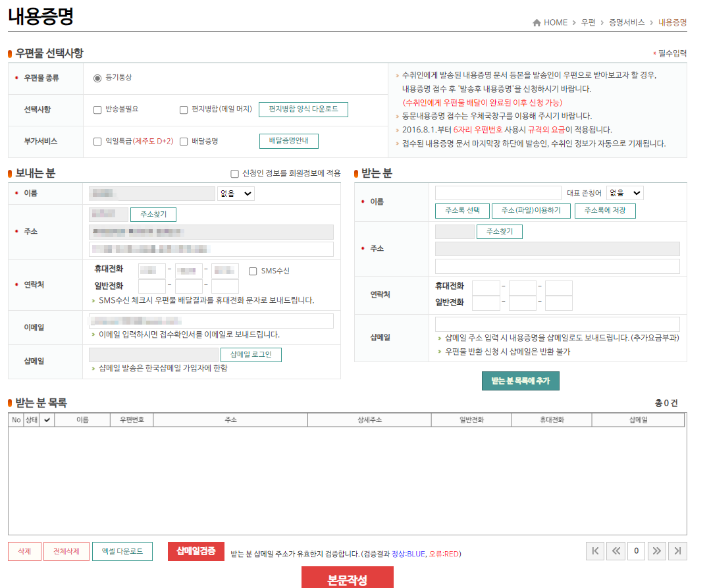Open recipient 대표 존칭어 dropdown
Screen dimensions: 709x588
[625, 193]
